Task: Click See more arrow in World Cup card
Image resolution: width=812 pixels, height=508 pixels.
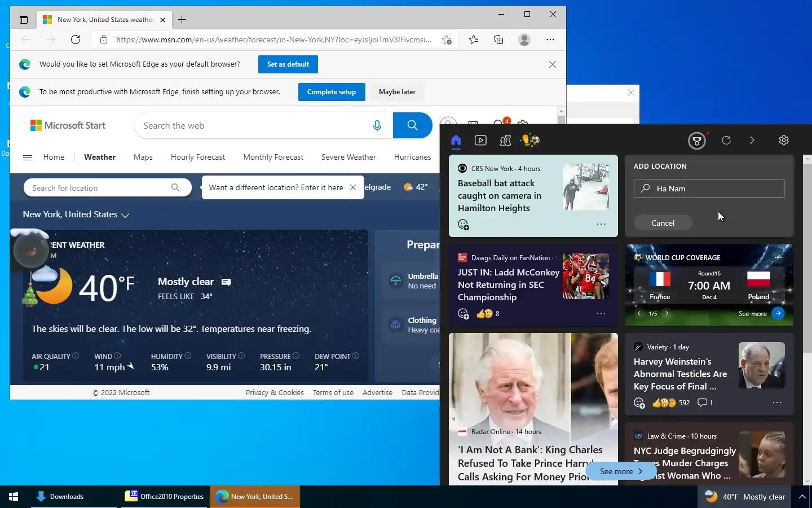Action: coord(778,313)
